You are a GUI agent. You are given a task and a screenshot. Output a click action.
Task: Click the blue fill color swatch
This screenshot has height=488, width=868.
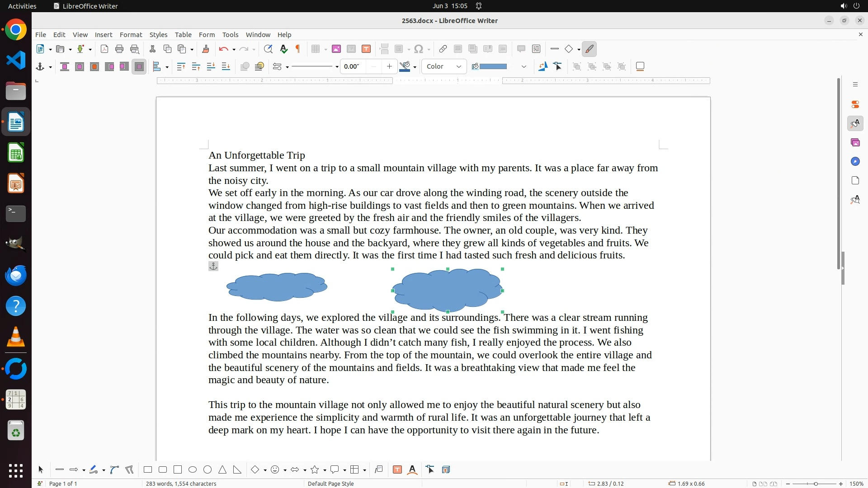[493, 67]
